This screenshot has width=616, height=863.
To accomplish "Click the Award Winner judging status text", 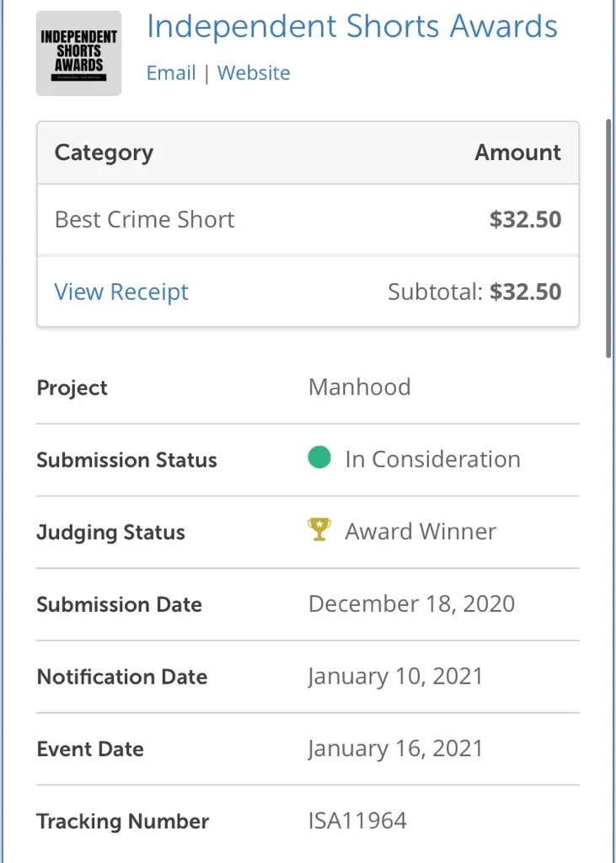I will (420, 531).
